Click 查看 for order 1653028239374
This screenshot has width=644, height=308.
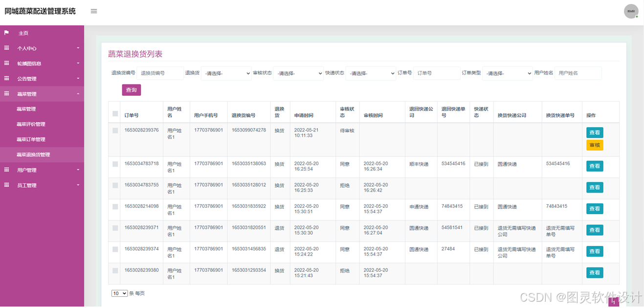pos(595,251)
